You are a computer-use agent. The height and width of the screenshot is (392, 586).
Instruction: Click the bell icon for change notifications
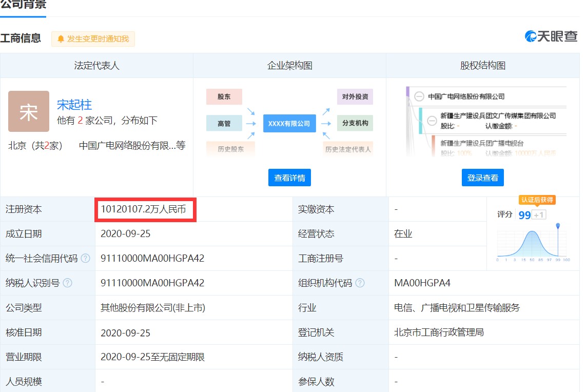[62, 38]
